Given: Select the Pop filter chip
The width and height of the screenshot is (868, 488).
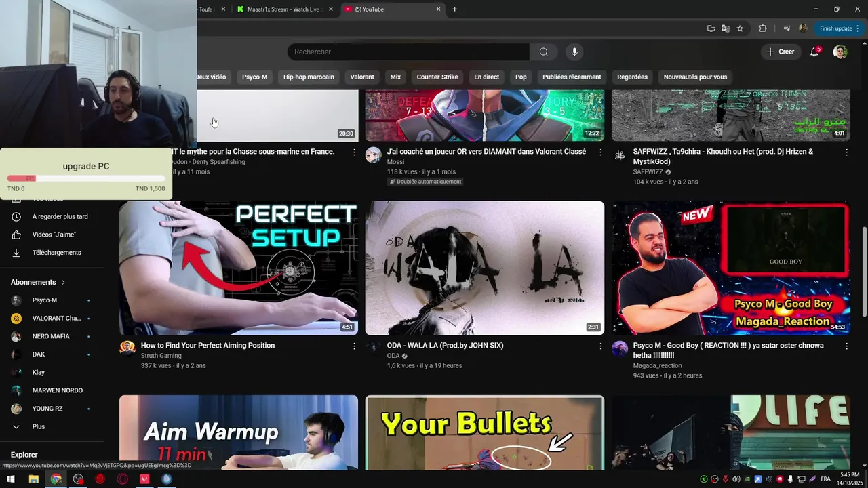Looking at the screenshot, I should [x=521, y=77].
